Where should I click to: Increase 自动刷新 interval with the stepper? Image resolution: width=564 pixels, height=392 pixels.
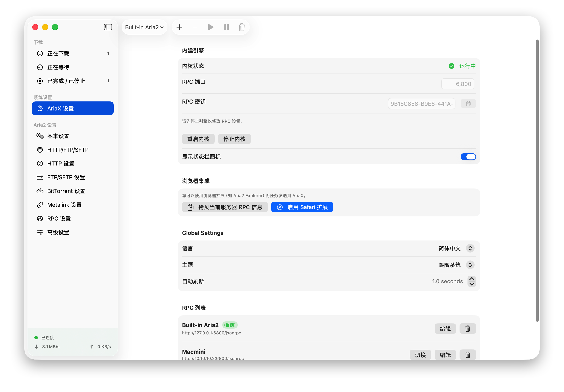coord(471,278)
